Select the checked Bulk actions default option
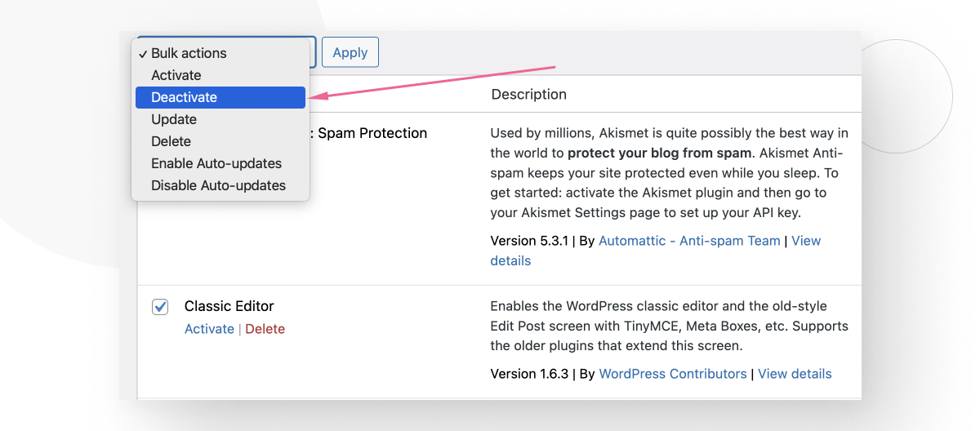The image size is (980, 431). 189,53
